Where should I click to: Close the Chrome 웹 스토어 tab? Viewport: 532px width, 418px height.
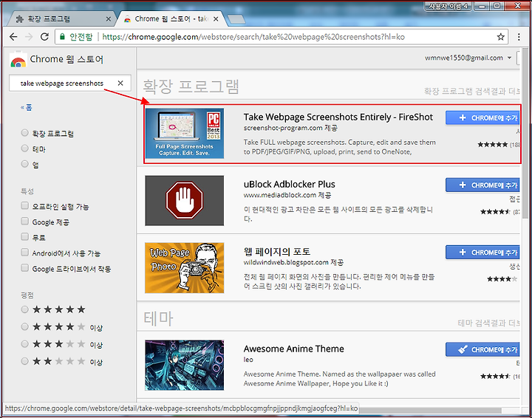click(x=216, y=19)
